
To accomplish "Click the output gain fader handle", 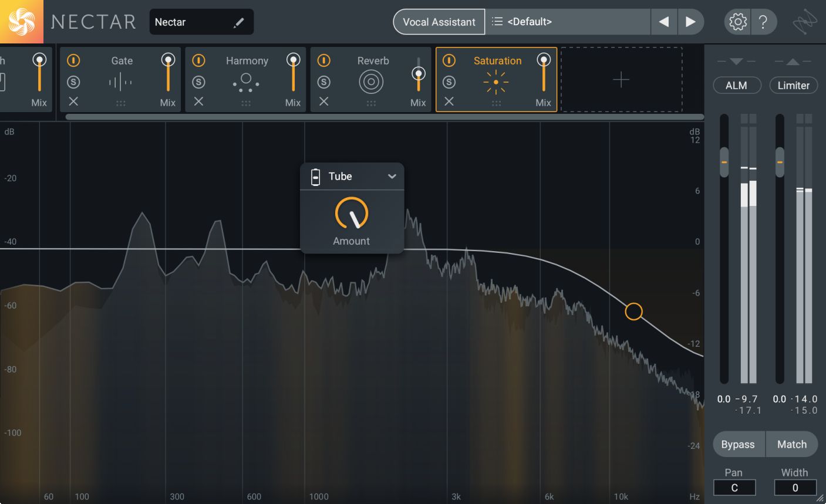I will [x=780, y=162].
